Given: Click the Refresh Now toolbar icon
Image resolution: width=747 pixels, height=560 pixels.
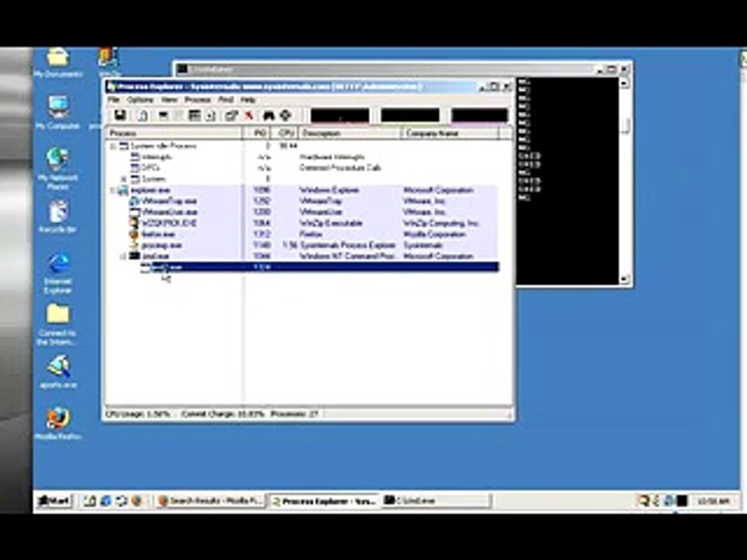Looking at the screenshot, I should [142, 115].
